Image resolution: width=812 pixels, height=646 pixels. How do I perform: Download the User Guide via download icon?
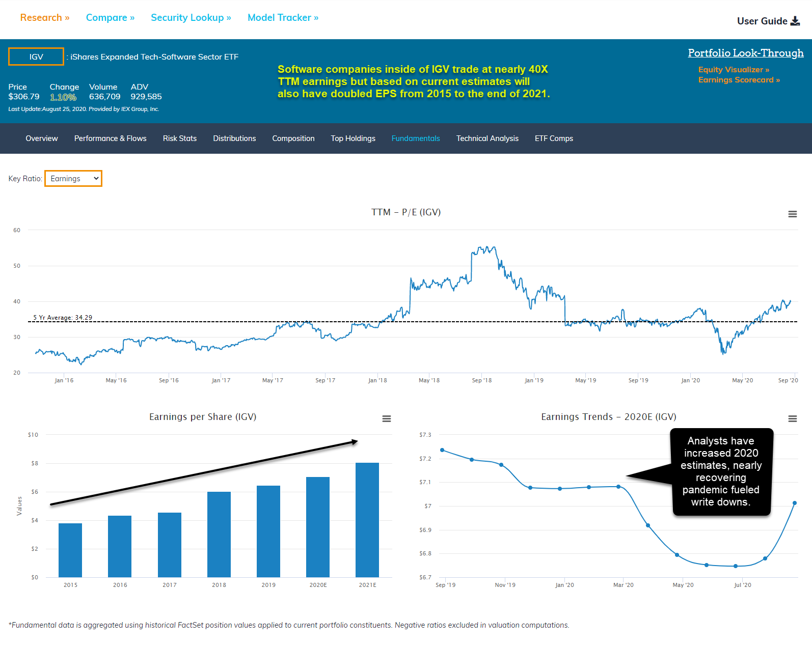click(795, 21)
